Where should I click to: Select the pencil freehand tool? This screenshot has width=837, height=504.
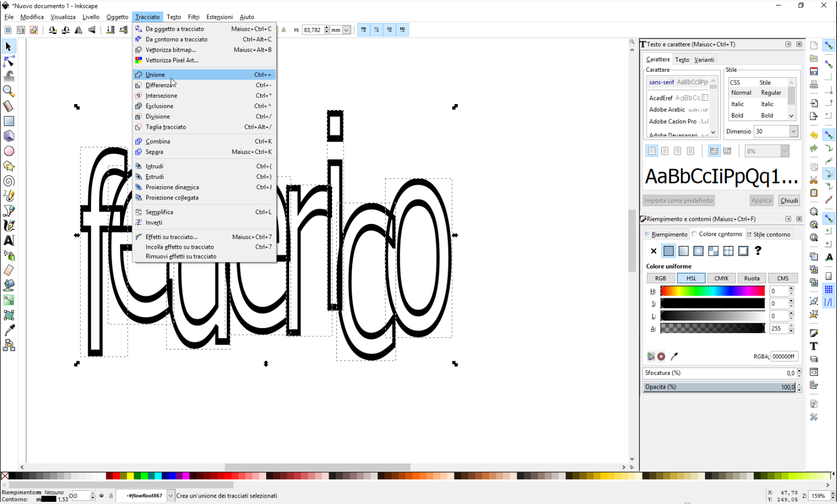[x=9, y=196]
